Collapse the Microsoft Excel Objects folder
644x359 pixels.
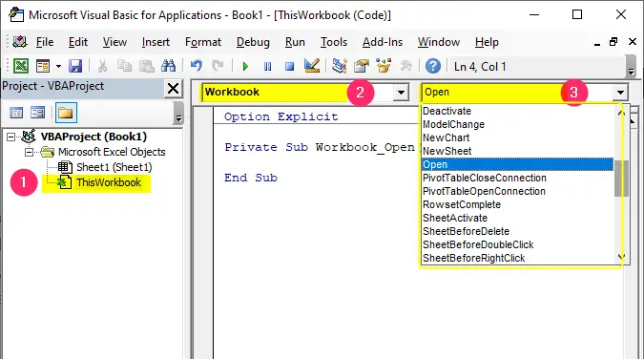[29, 152]
